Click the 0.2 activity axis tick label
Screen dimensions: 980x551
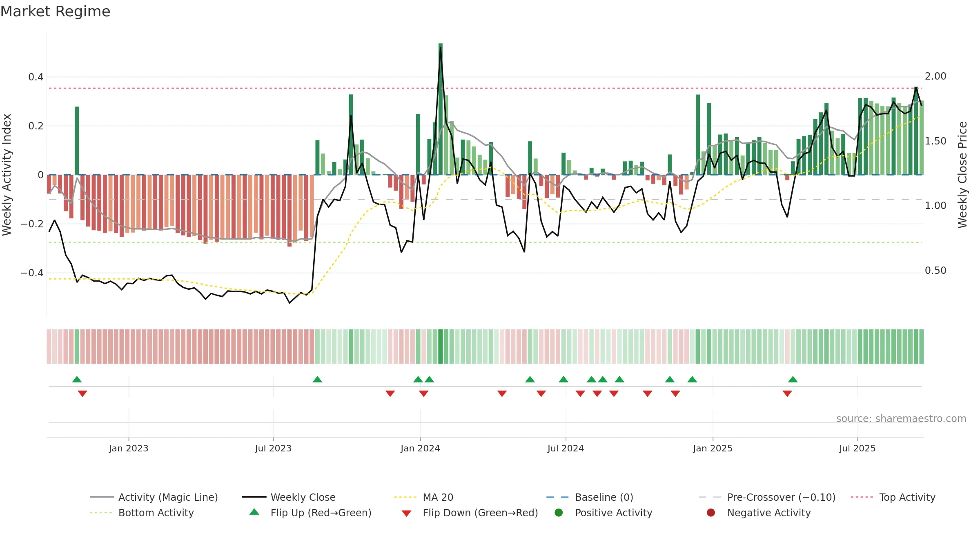(36, 126)
